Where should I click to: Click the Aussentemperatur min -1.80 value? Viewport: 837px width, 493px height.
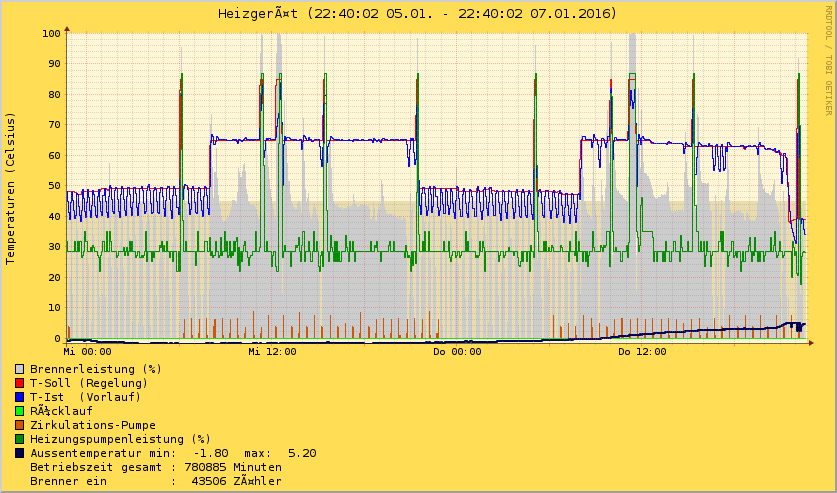coord(211,453)
